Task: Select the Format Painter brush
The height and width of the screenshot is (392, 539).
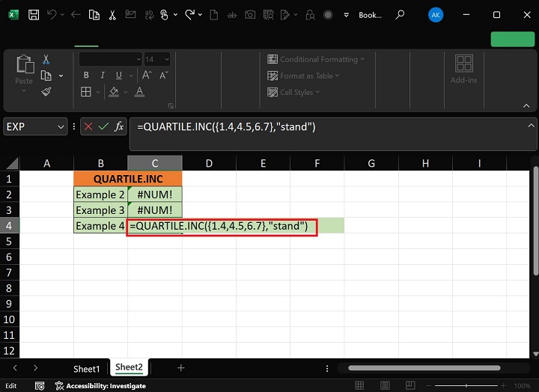Action: (x=46, y=92)
